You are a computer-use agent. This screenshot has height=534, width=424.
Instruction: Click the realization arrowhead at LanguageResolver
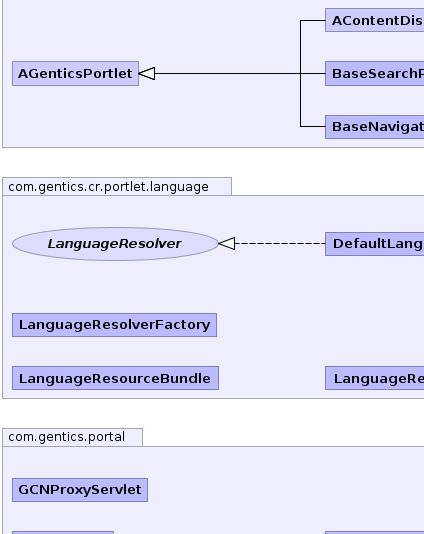(226, 244)
